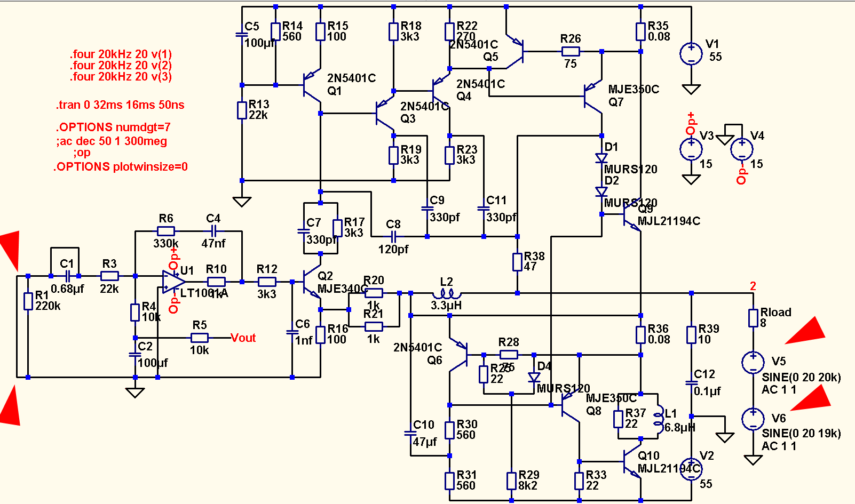Image resolution: width=855 pixels, height=504 pixels.
Task: Select the D4 diode symbol
Action: [534, 377]
